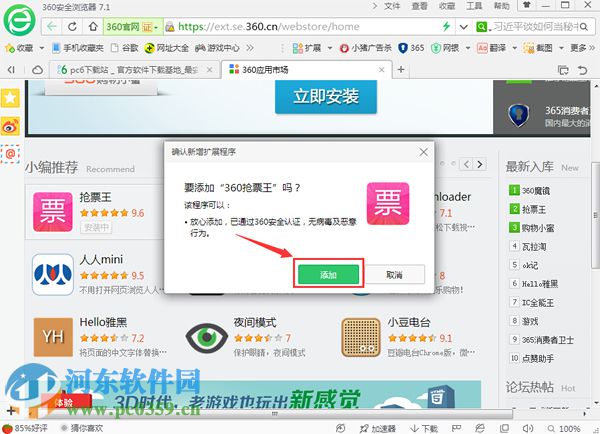Click previous arrow in recommendations carousel

[466, 165]
